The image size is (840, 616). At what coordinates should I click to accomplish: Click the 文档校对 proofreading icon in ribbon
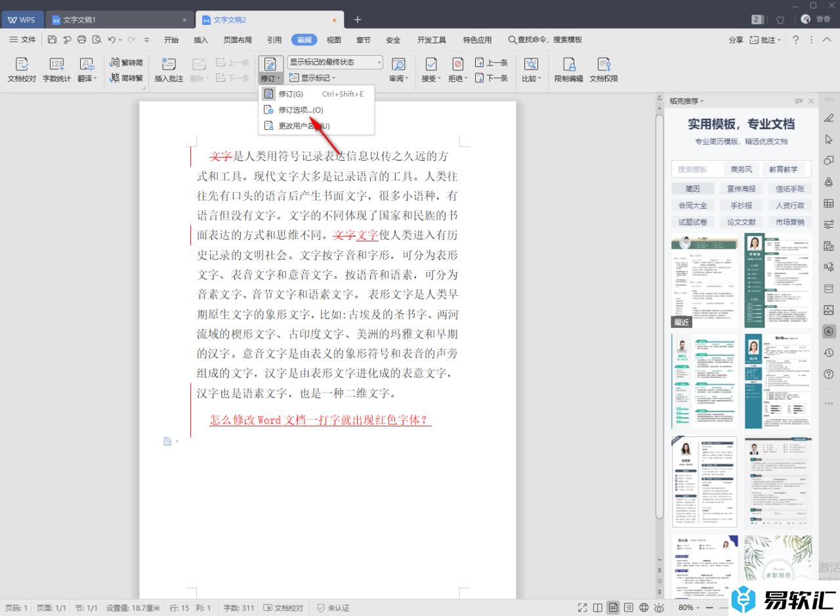pyautogui.click(x=22, y=65)
